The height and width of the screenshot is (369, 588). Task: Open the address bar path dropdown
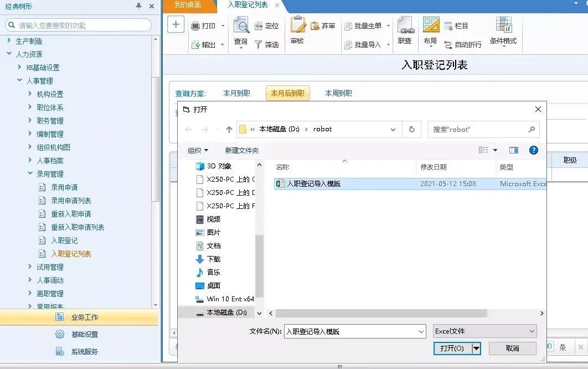tap(393, 130)
